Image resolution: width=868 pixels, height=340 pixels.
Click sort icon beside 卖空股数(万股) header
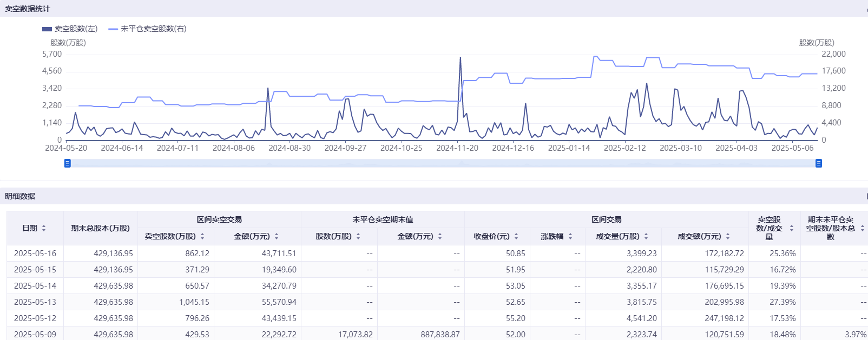(x=202, y=236)
